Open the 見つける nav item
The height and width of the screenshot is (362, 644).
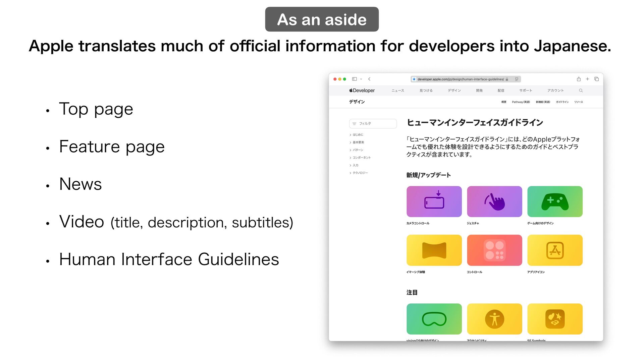click(426, 90)
